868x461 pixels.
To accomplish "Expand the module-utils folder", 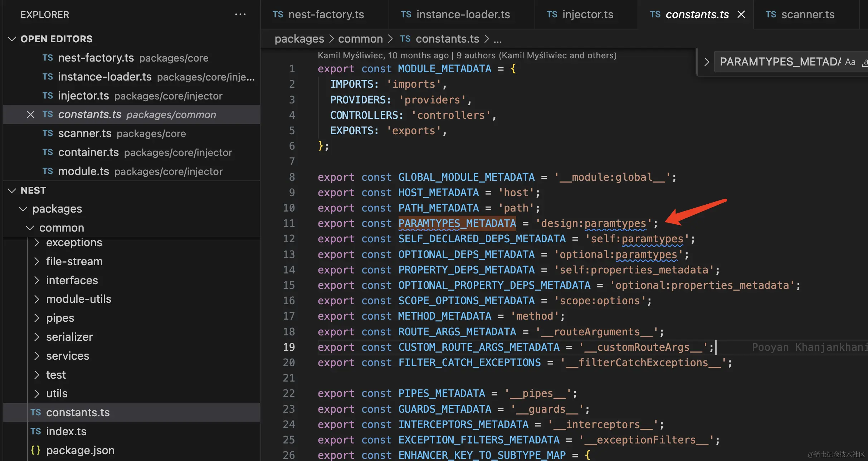I will (x=36, y=299).
